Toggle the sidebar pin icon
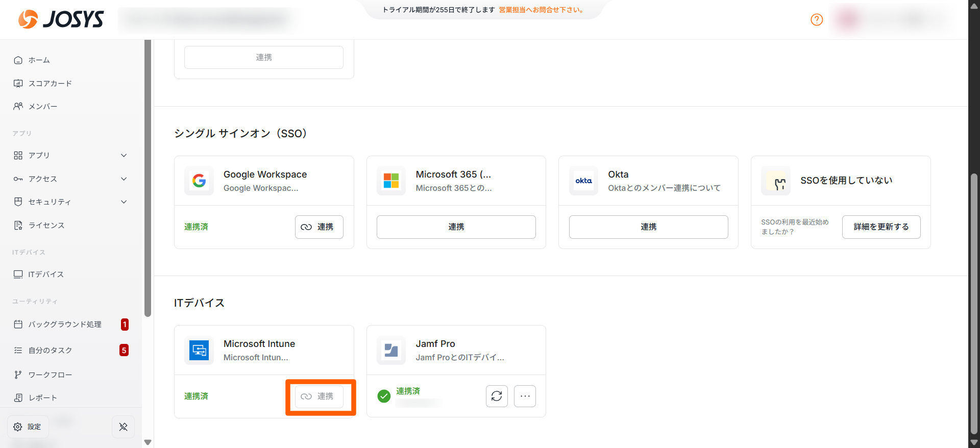The image size is (980, 448). coord(123,427)
